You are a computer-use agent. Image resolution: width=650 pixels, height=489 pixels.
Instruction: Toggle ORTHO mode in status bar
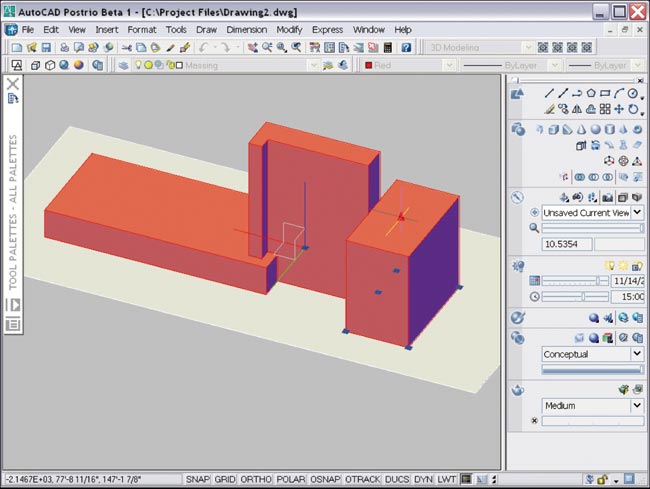257,480
